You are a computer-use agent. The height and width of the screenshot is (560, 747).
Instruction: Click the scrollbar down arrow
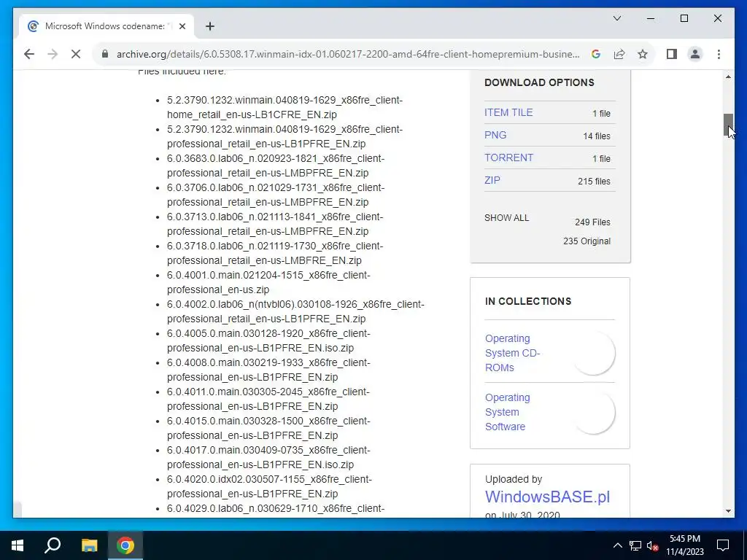[728, 511]
